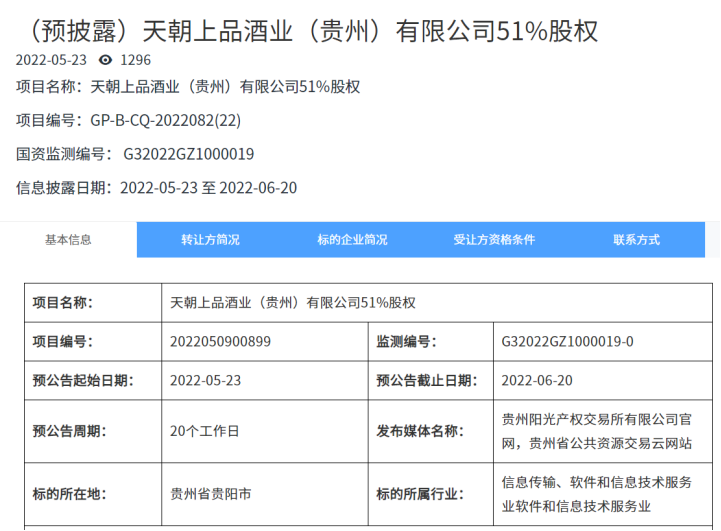Open the 受让方资格条件 tab
721x531 pixels.
tap(494, 240)
